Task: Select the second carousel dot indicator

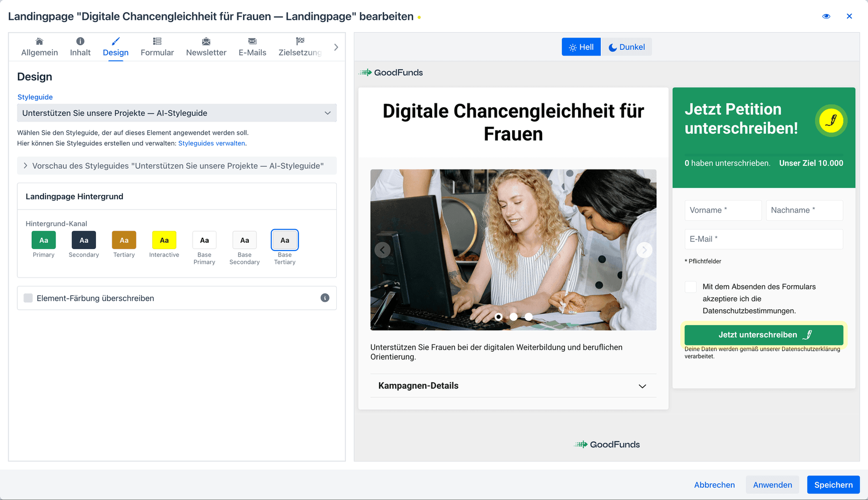Action: 514,317
